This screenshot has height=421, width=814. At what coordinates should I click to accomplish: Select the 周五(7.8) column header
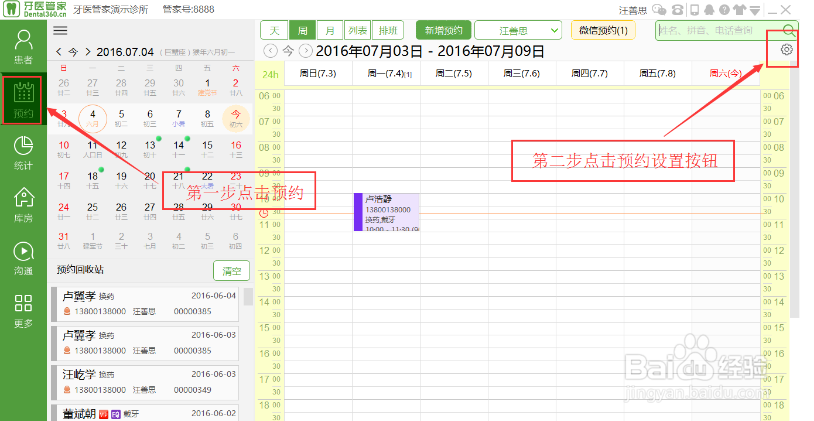[658, 73]
